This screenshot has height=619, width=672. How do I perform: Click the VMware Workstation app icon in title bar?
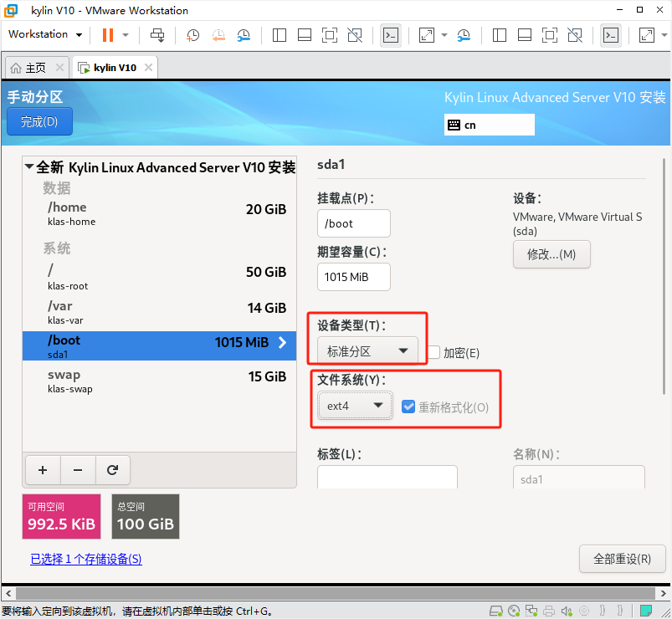click(x=11, y=11)
